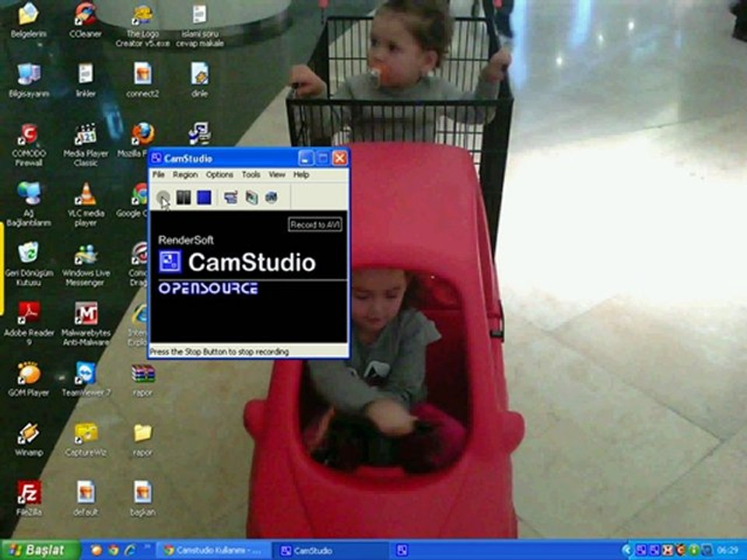Viewport: 747px width, 560px height.
Task: Select the COMODO Firewall icon
Action: (29, 145)
